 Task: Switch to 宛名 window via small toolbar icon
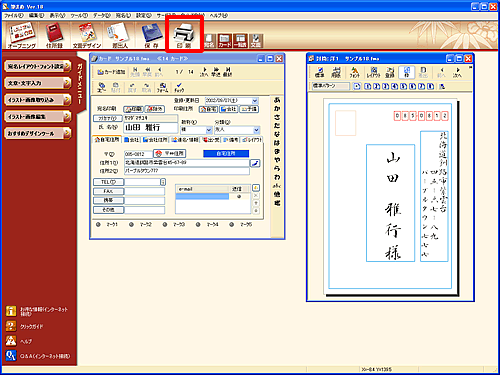pyautogui.click(x=209, y=41)
